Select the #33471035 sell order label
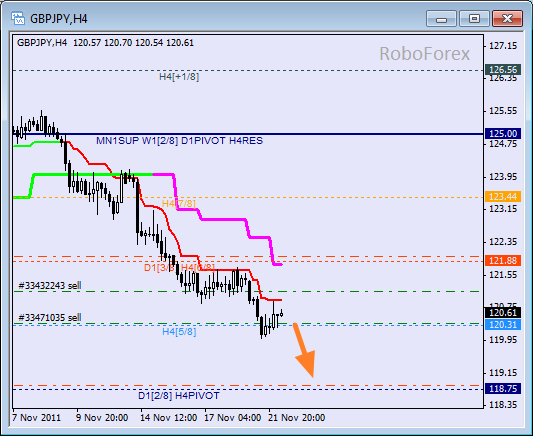This screenshot has height=436, width=533. (x=50, y=318)
